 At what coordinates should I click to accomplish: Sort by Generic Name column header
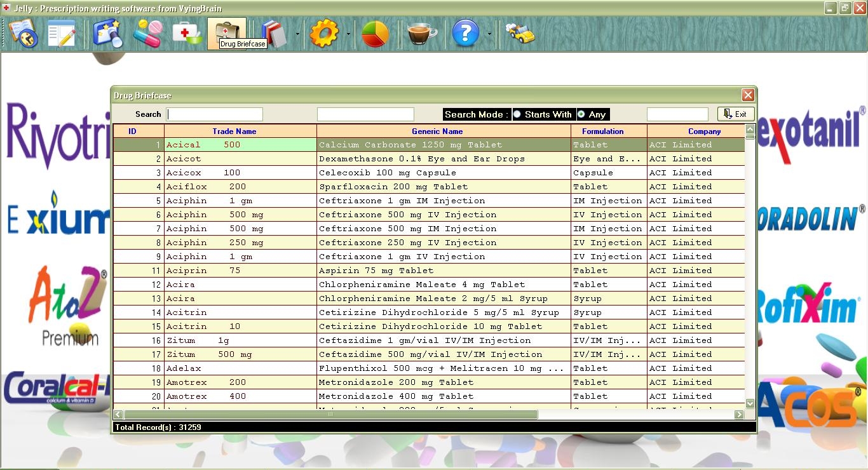(x=444, y=131)
